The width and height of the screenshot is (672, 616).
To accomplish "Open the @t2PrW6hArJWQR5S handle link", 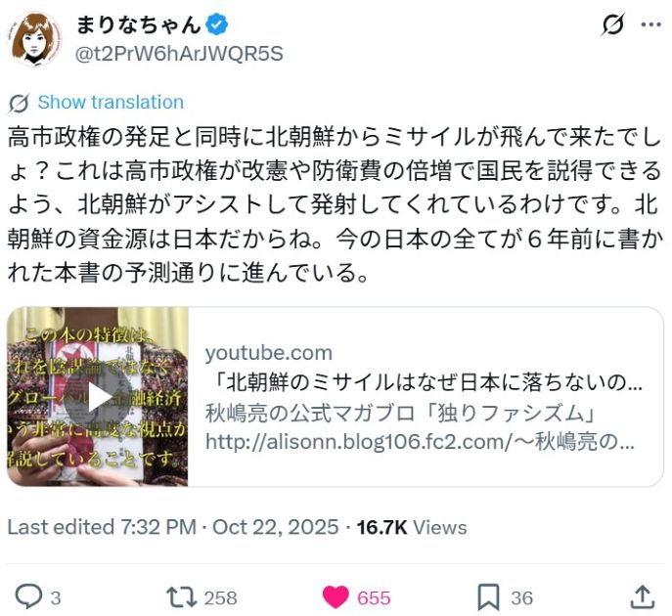I will click(x=179, y=54).
